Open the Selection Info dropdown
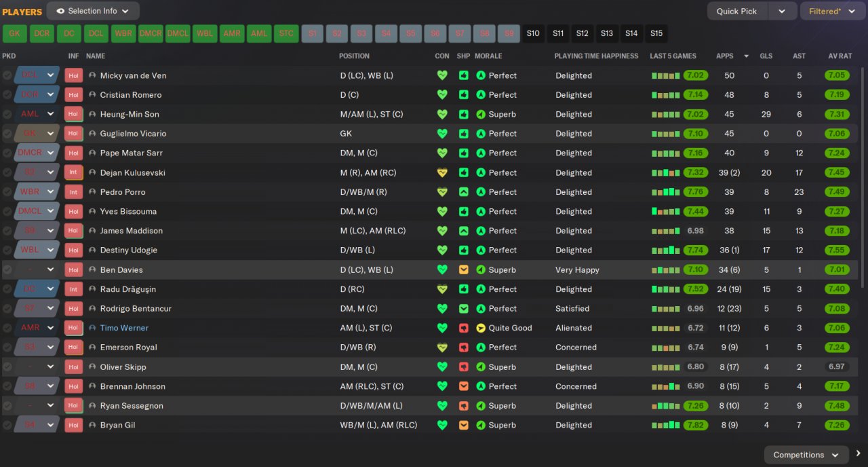 pos(93,11)
